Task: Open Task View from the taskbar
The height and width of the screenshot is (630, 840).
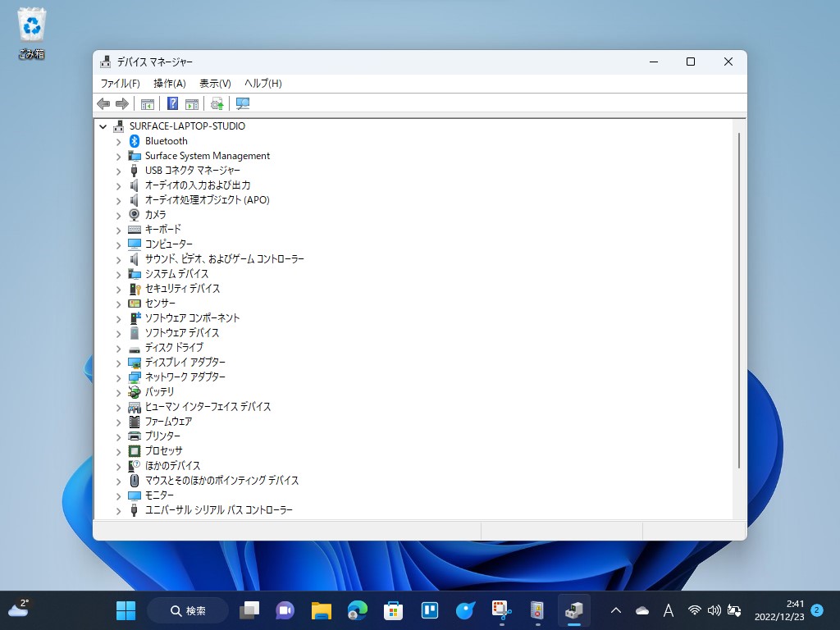Action: pyautogui.click(x=249, y=610)
